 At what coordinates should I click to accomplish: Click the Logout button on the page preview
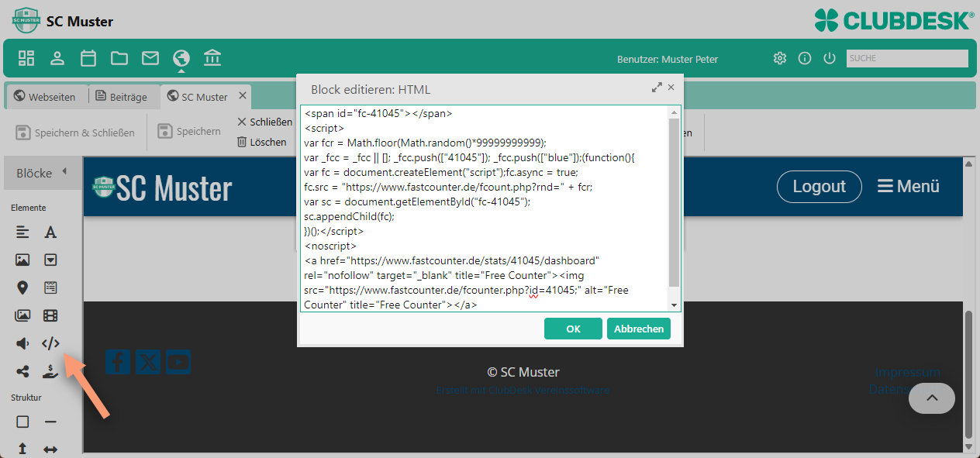[819, 186]
